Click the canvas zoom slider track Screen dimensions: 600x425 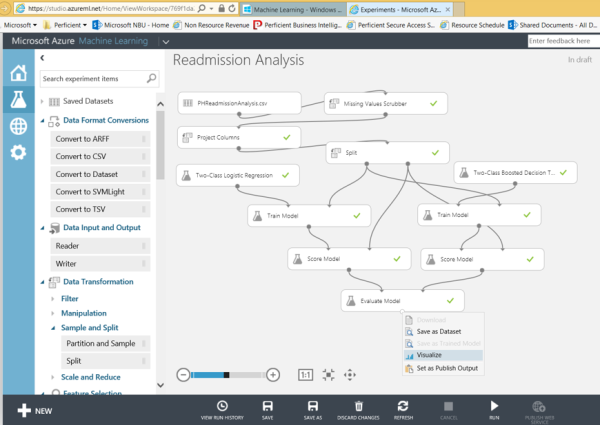[228, 375]
